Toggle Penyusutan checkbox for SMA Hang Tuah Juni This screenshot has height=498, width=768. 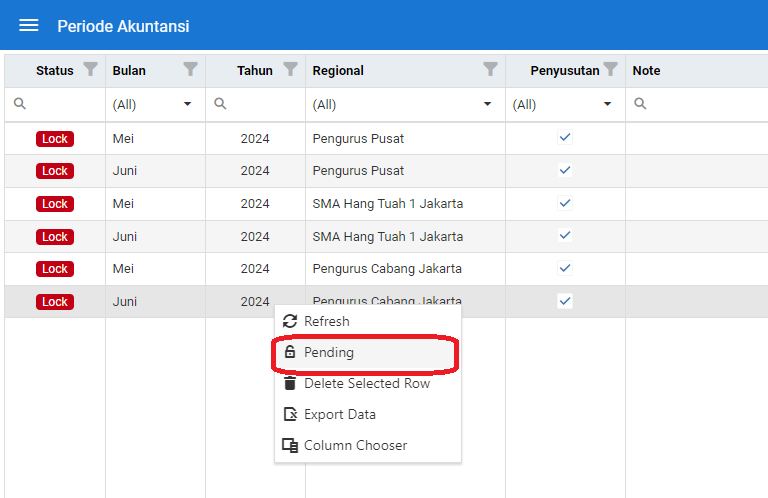[565, 236]
